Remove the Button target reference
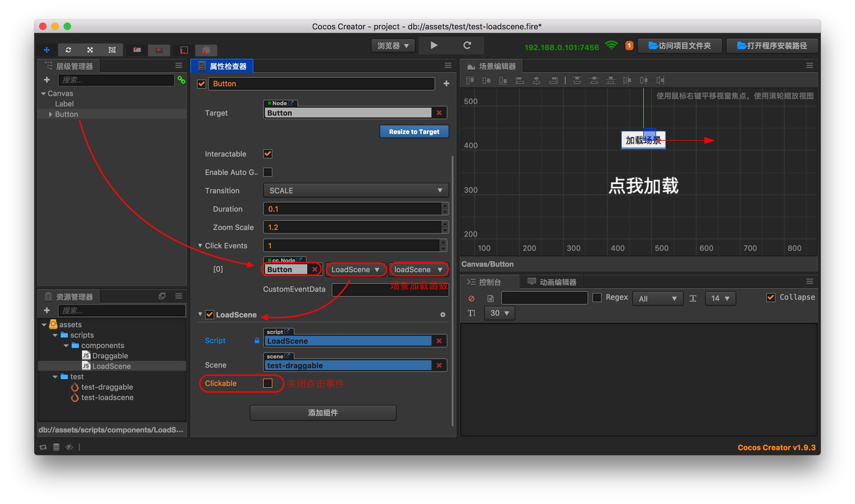 pyautogui.click(x=439, y=113)
